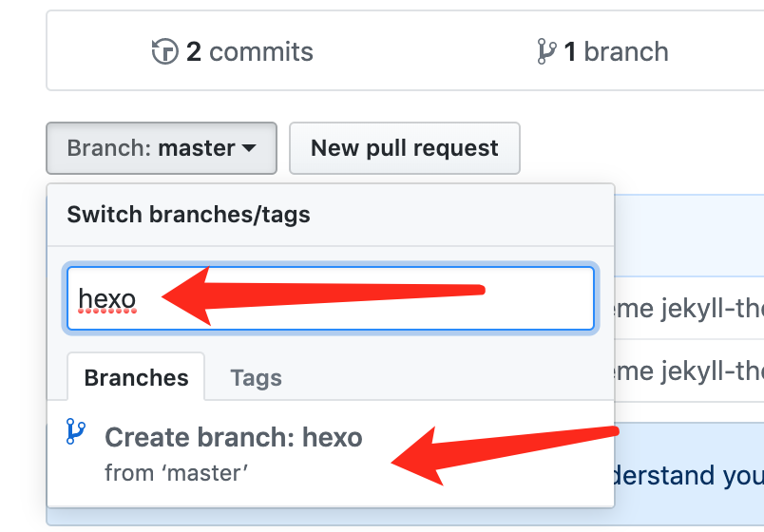Click the typed word "hexo" in search box
The height and width of the screenshot is (532, 764).
pos(107,299)
